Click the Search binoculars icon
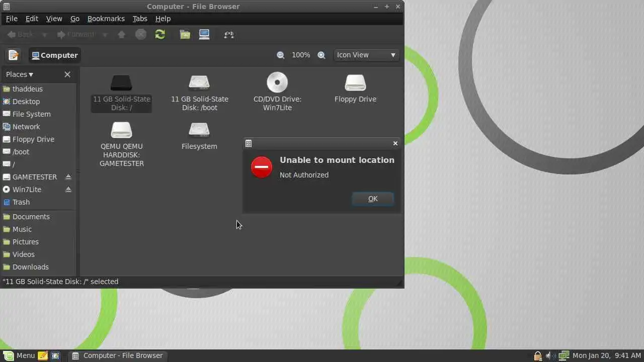 tap(229, 34)
